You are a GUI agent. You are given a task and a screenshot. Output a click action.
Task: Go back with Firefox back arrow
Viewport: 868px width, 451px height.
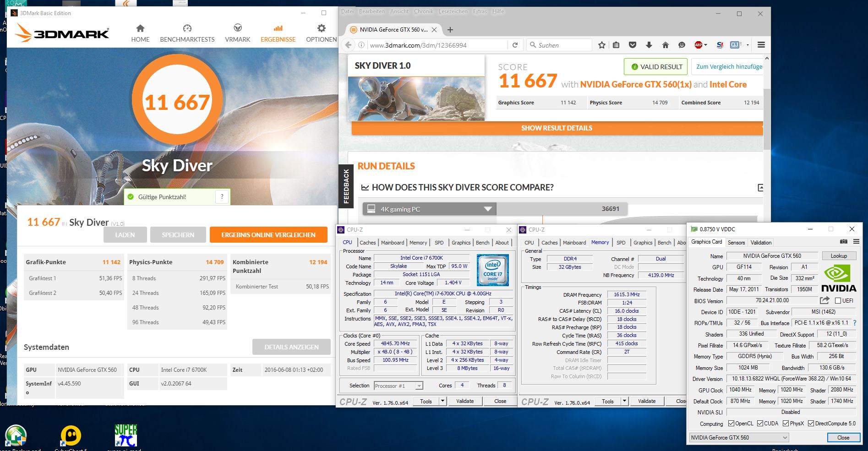[348, 45]
